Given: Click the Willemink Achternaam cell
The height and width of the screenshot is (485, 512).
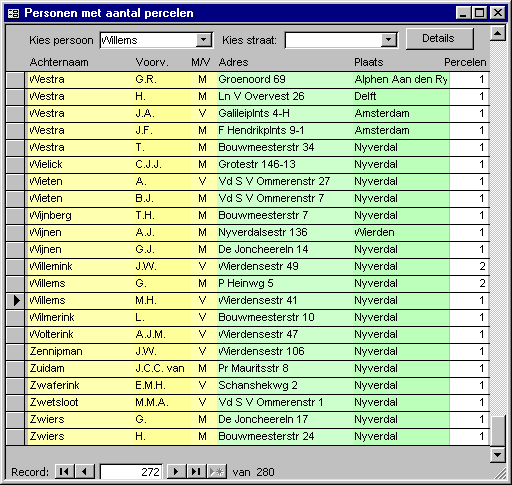Looking at the screenshot, I should pos(80,267).
